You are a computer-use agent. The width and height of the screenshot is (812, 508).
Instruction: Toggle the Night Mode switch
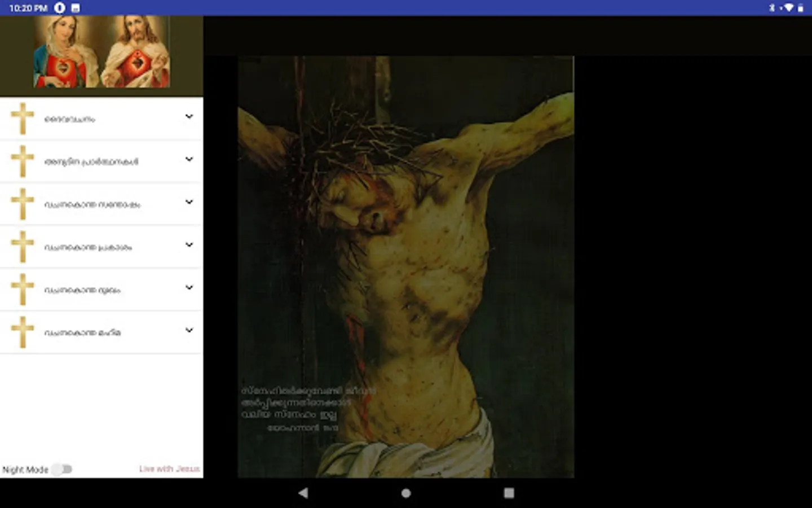coord(62,469)
